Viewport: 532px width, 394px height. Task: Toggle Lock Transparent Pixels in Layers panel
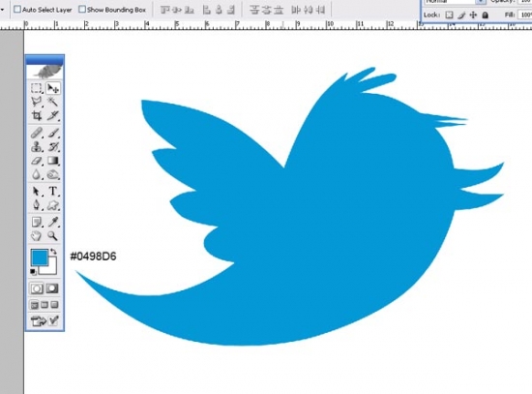click(449, 15)
